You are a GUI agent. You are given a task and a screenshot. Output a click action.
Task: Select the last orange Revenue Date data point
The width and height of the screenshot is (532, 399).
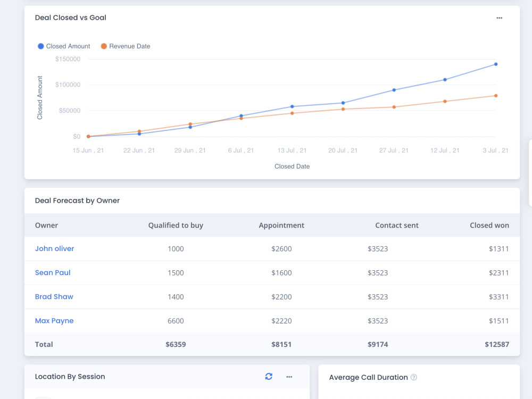496,96
